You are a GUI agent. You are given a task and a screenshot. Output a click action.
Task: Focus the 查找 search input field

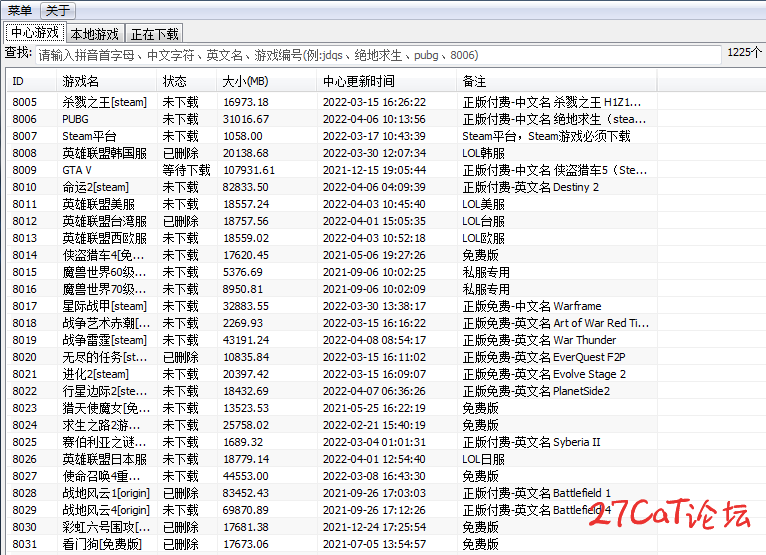378,55
